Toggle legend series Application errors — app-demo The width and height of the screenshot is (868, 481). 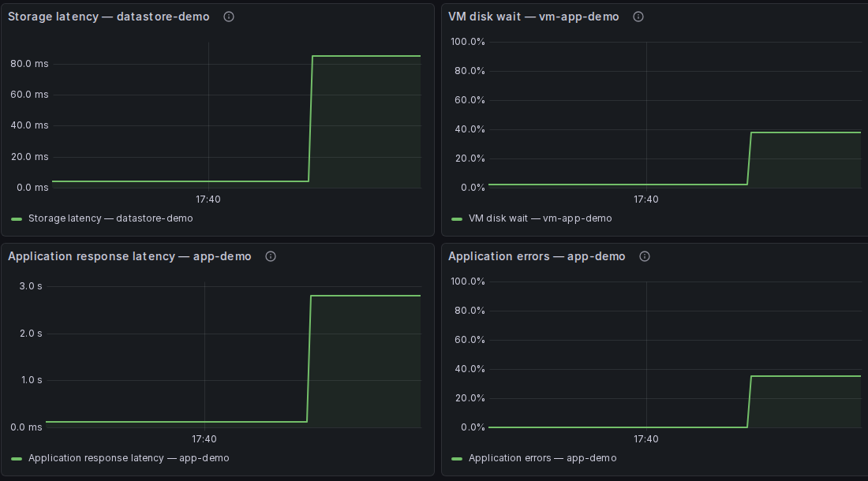coord(543,458)
